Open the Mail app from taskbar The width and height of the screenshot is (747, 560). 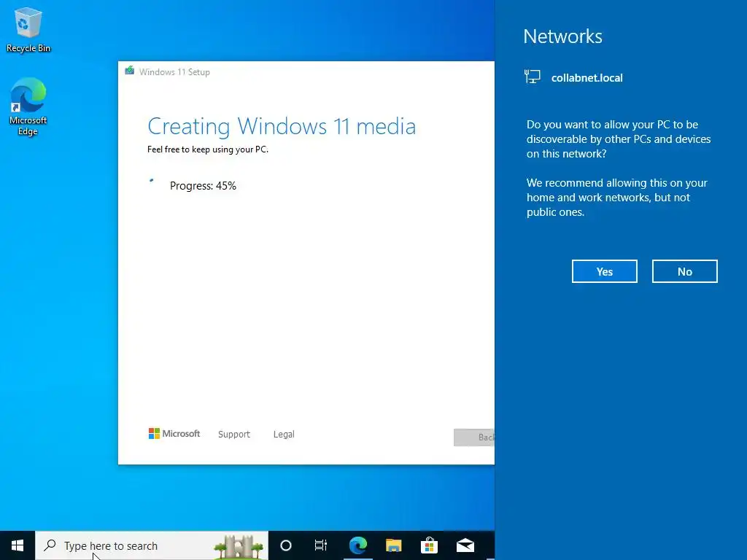465,545
